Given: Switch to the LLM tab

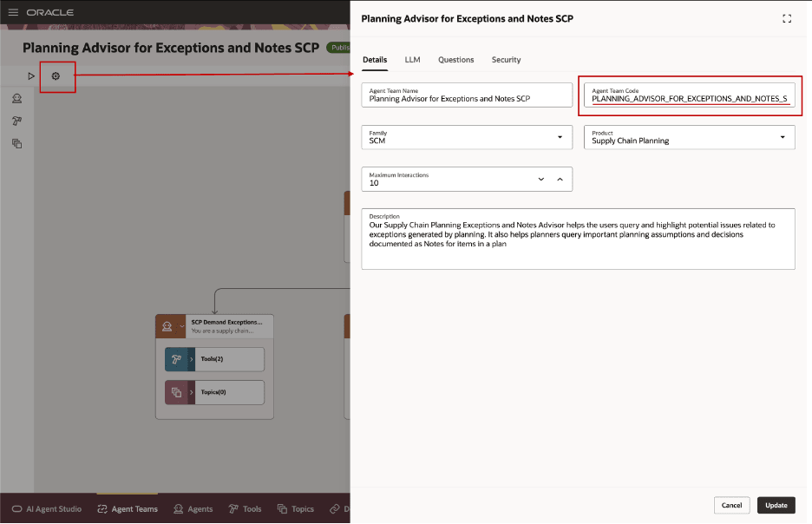Looking at the screenshot, I should (412, 60).
